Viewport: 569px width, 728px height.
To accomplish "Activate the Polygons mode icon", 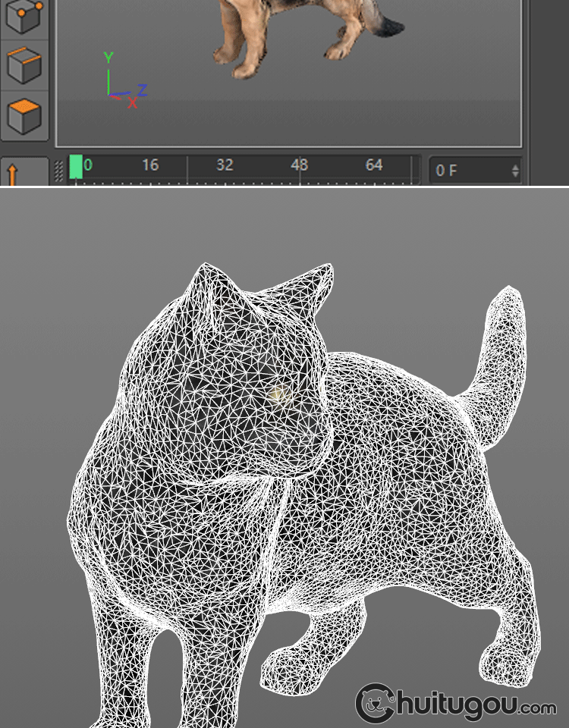I will tap(24, 116).
